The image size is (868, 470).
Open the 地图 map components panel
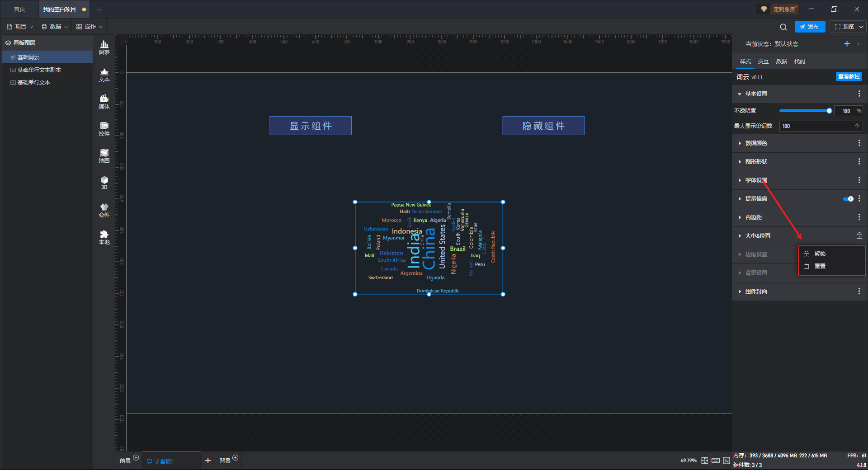(104, 156)
